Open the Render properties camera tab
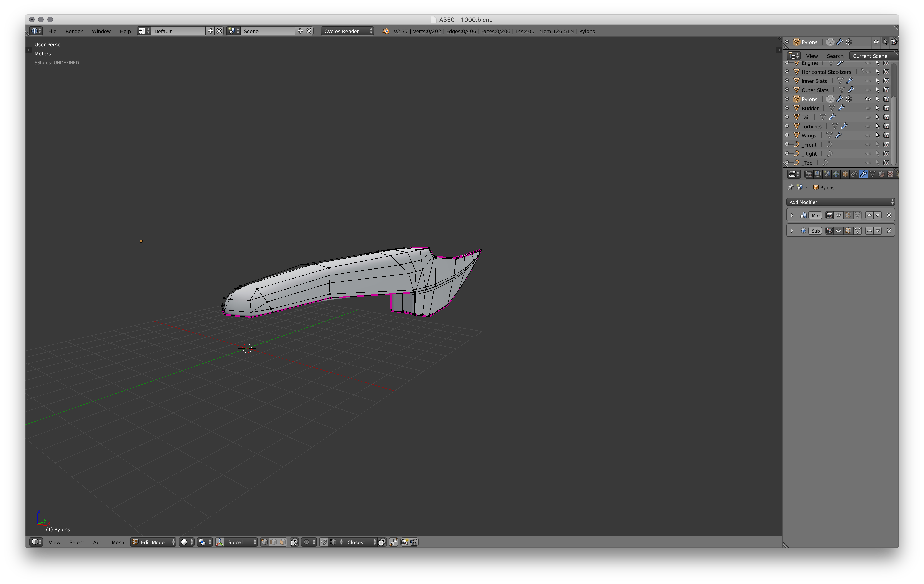 (808, 174)
